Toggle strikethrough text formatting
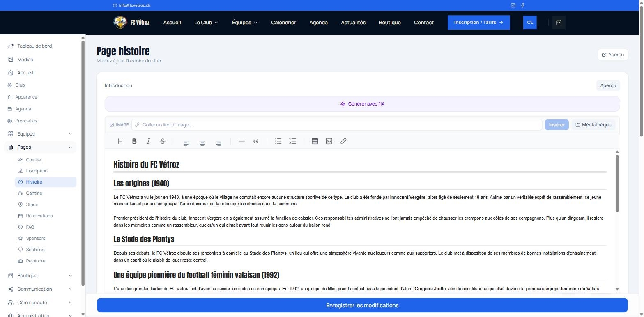The height and width of the screenshot is (317, 644). (163, 141)
